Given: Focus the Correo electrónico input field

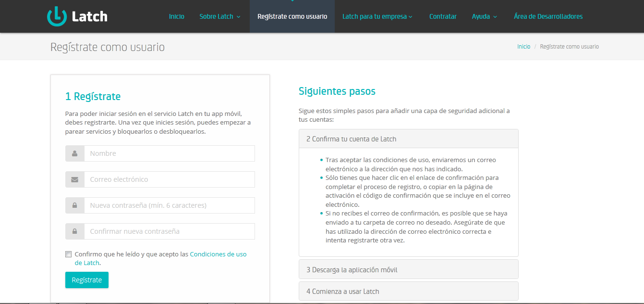Looking at the screenshot, I should 169,179.
